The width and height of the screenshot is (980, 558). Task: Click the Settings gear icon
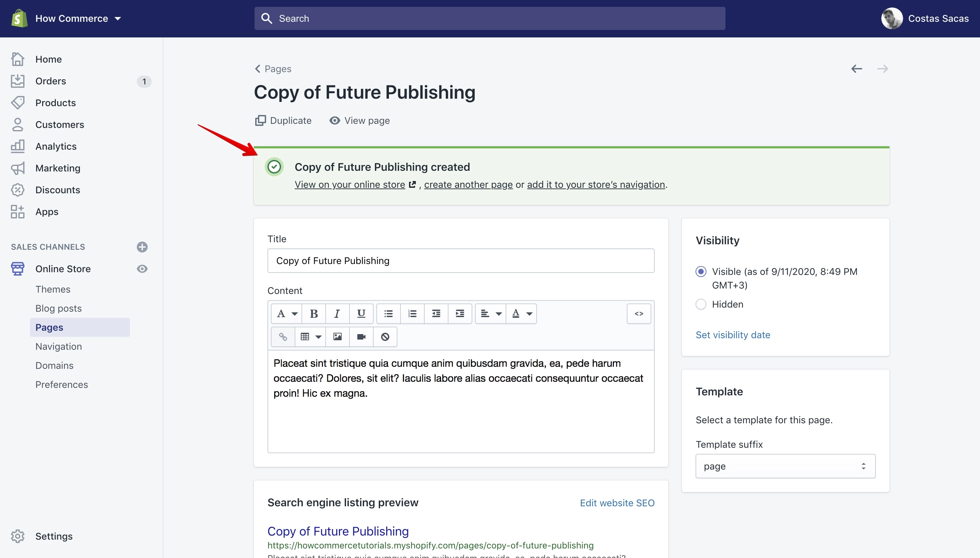(x=18, y=536)
